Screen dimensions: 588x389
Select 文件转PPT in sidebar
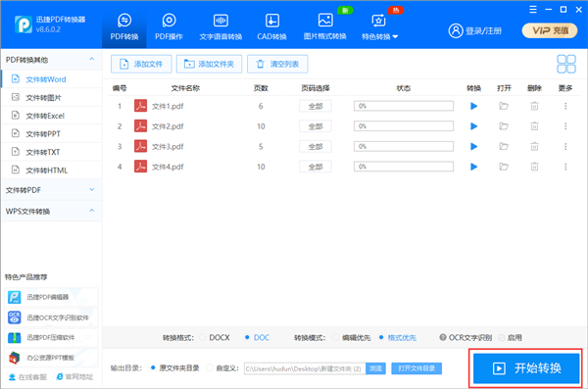point(51,134)
